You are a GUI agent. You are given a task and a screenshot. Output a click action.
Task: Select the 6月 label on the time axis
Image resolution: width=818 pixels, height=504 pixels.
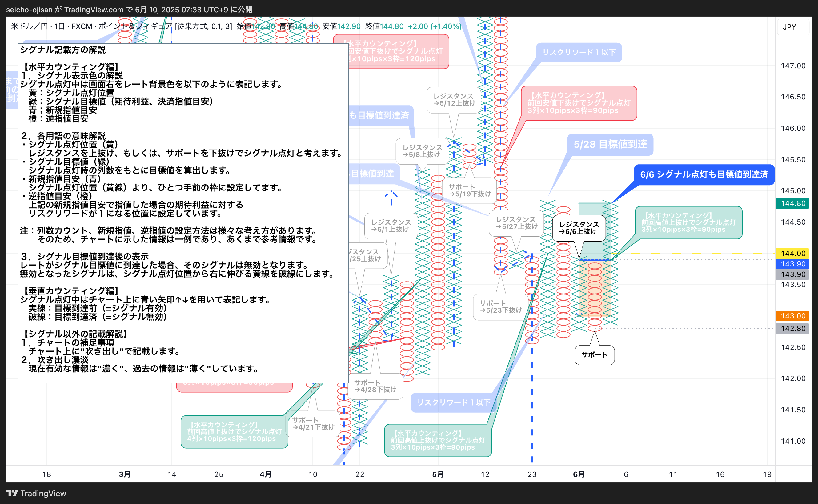(x=579, y=474)
